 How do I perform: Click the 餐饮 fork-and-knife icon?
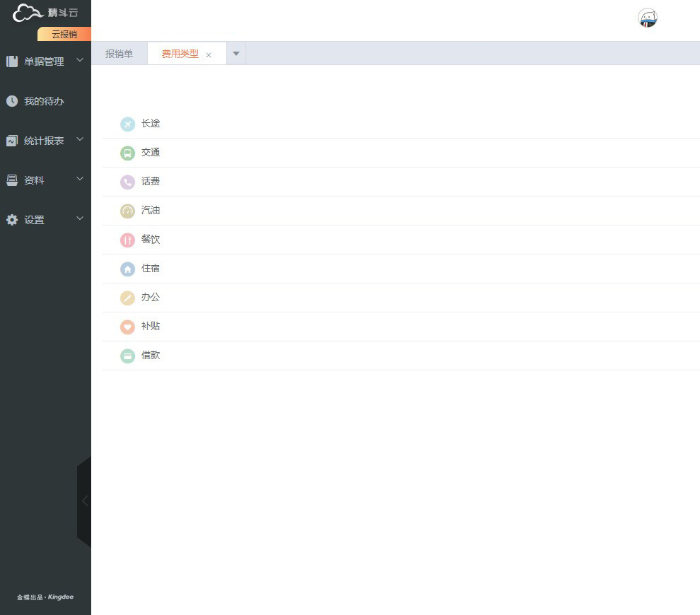point(128,240)
